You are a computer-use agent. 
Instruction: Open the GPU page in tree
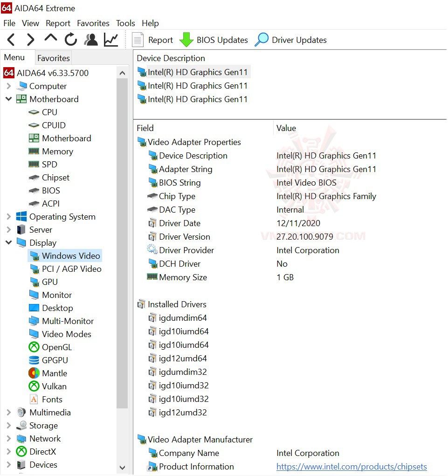(43, 282)
